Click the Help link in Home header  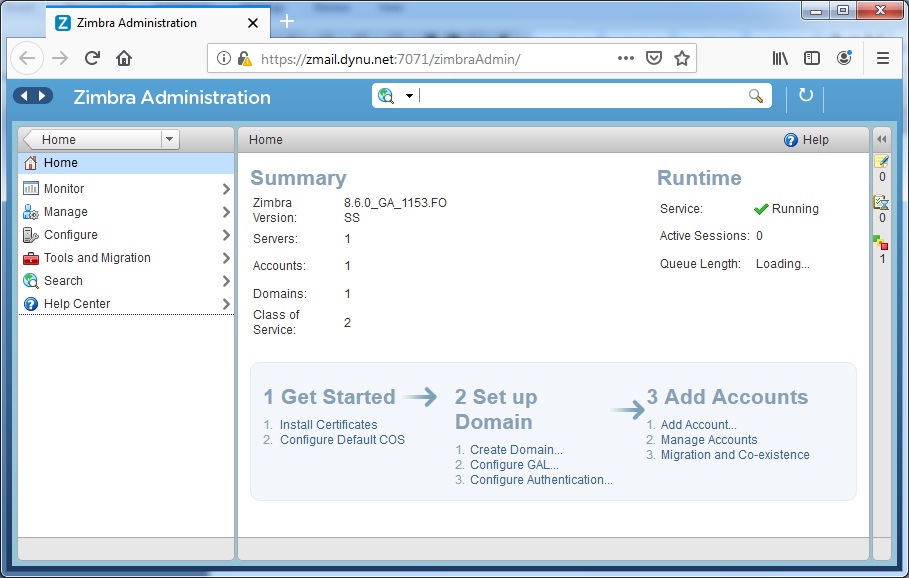pos(815,140)
